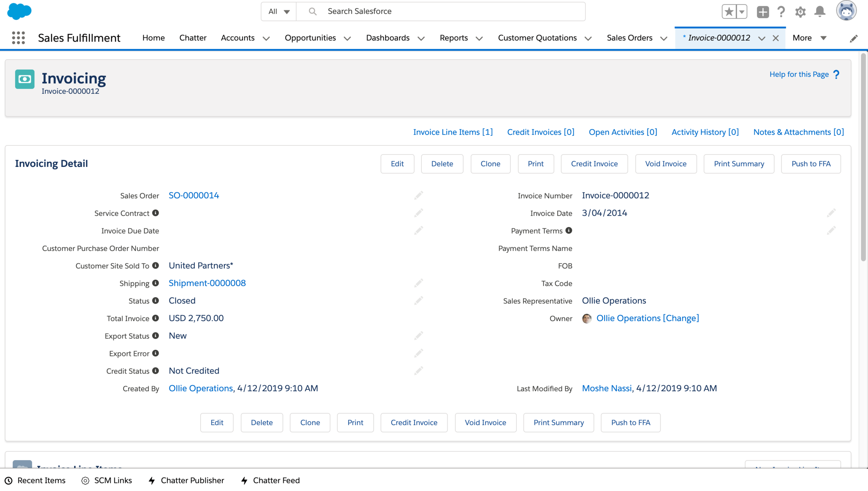Open the App Launcher grid icon
Viewport: 868px width, 491px height.
[18, 38]
